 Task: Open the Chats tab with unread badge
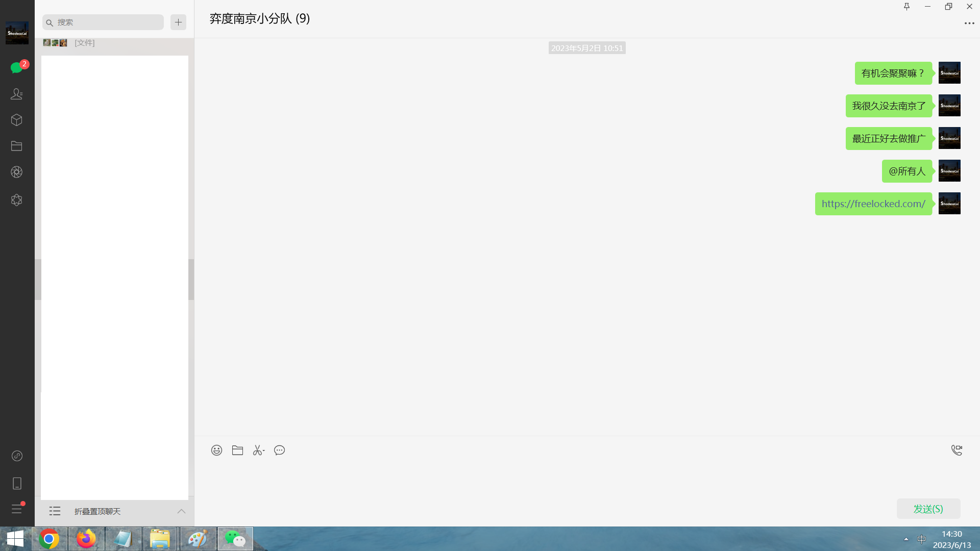[17, 67]
